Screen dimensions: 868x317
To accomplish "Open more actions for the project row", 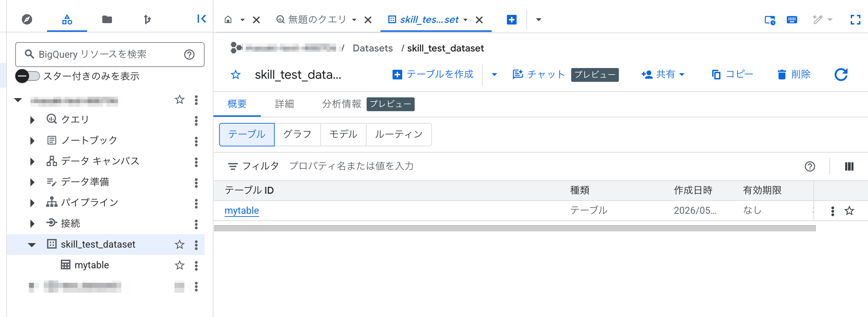I will coord(196,100).
